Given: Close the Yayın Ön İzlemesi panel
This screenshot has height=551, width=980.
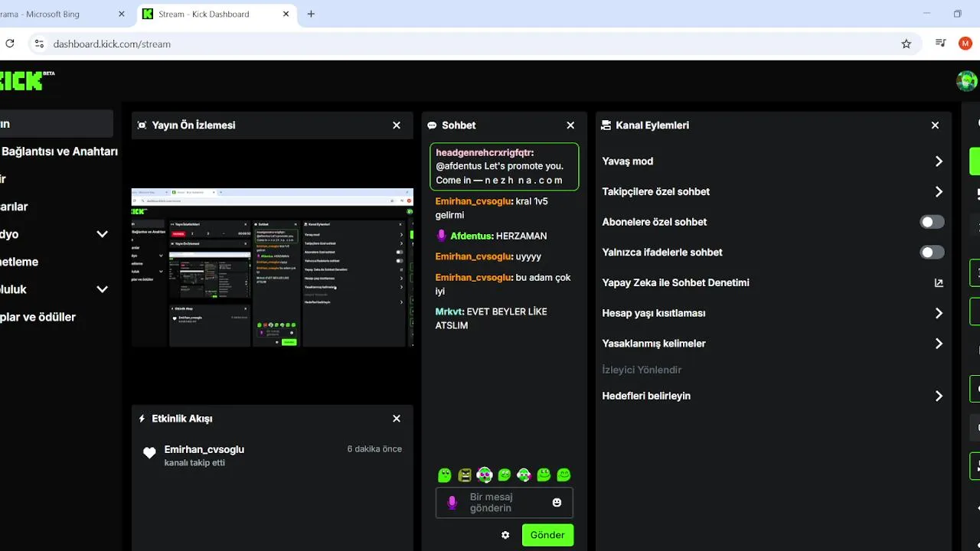Looking at the screenshot, I should click(397, 126).
